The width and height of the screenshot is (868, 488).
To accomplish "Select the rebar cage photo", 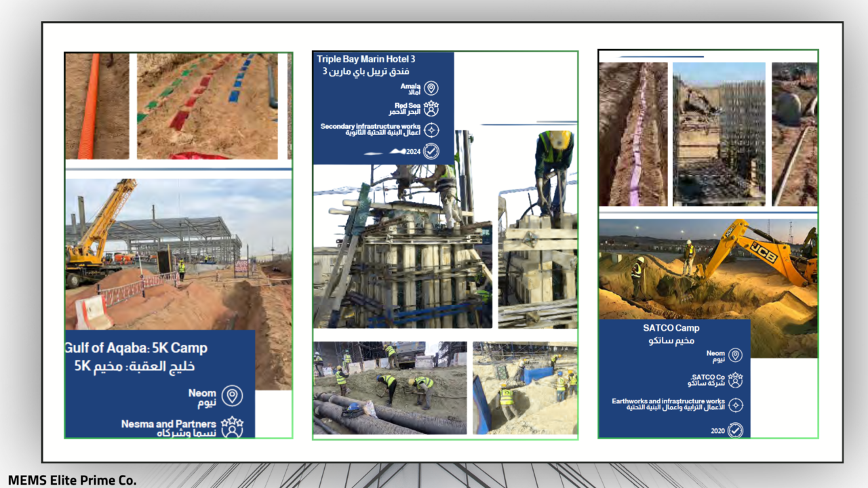I will 719,134.
